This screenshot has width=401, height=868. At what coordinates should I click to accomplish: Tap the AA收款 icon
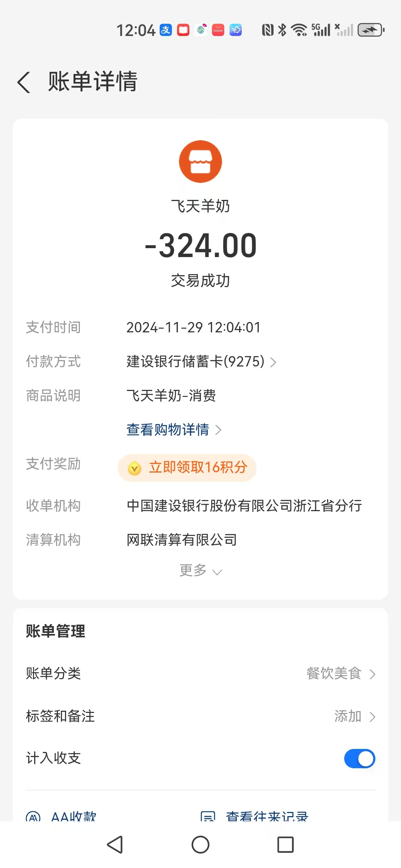click(33, 816)
